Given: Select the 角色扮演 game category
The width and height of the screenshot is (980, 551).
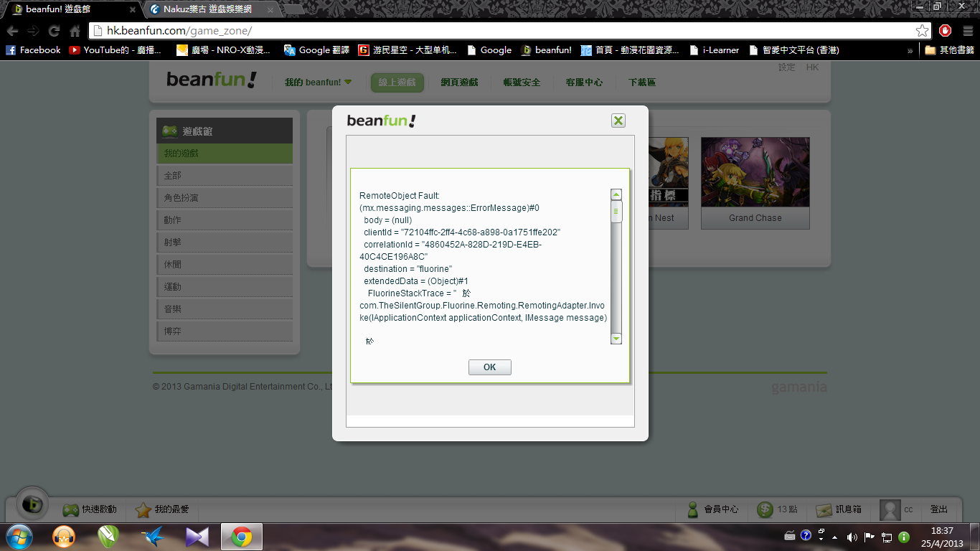Looking at the screenshot, I should pyautogui.click(x=225, y=198).
